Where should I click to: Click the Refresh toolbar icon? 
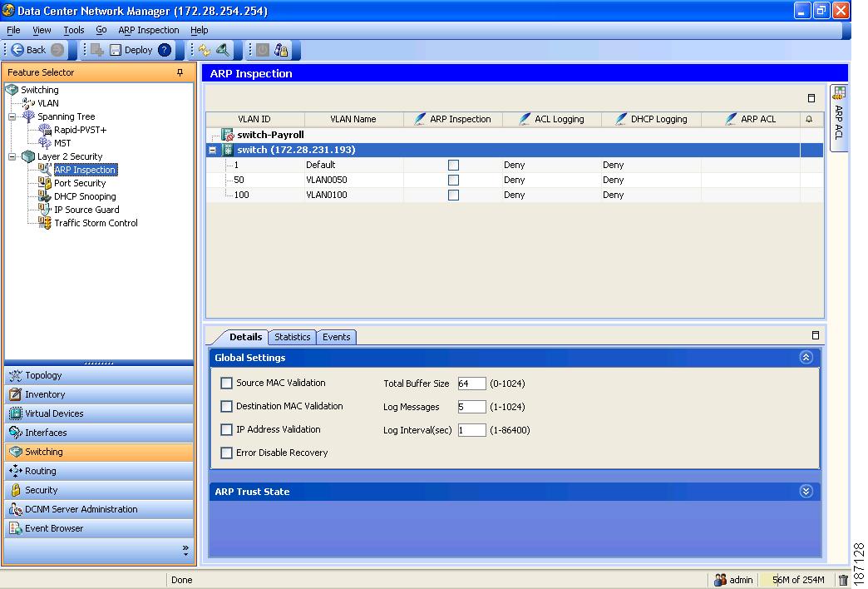pyautogui.click(x=204, y=49)
